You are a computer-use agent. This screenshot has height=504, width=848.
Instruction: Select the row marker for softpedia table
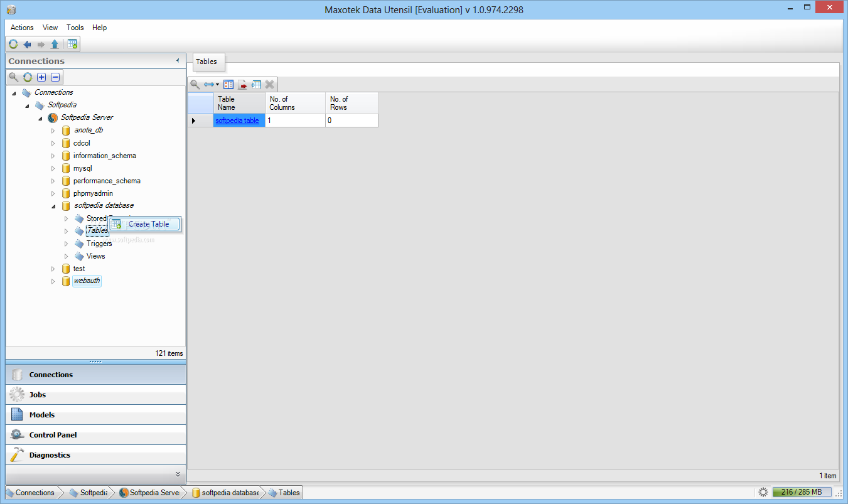[200, 121]
